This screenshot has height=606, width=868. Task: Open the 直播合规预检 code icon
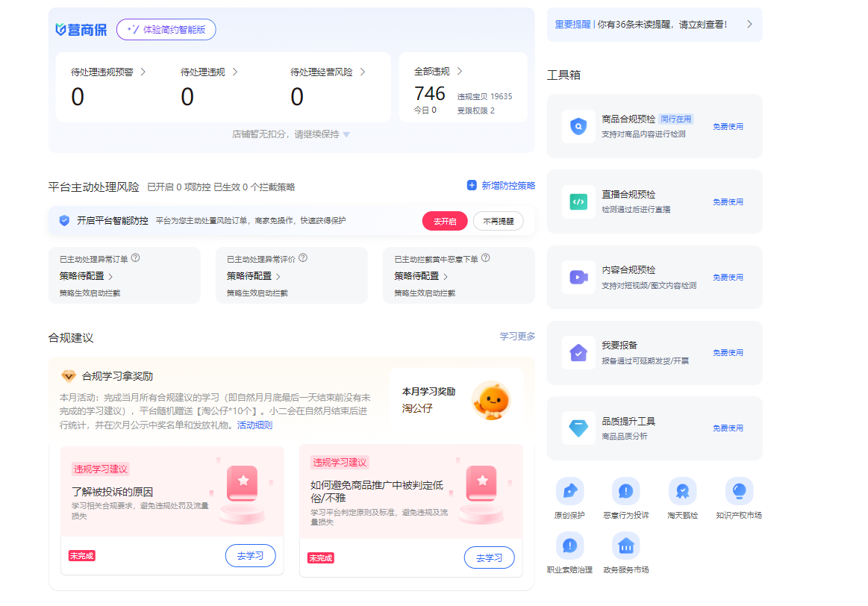click(x=578, y=202)
